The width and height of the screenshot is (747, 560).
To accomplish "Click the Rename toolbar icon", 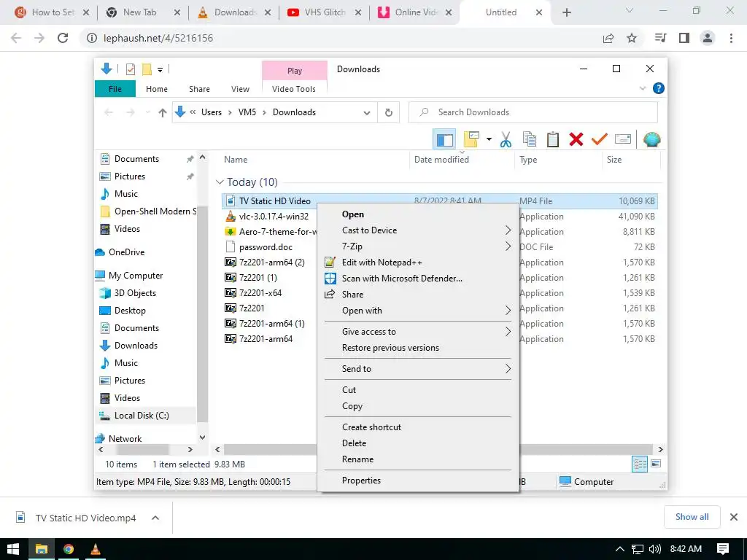I will (x=623, y=139).
